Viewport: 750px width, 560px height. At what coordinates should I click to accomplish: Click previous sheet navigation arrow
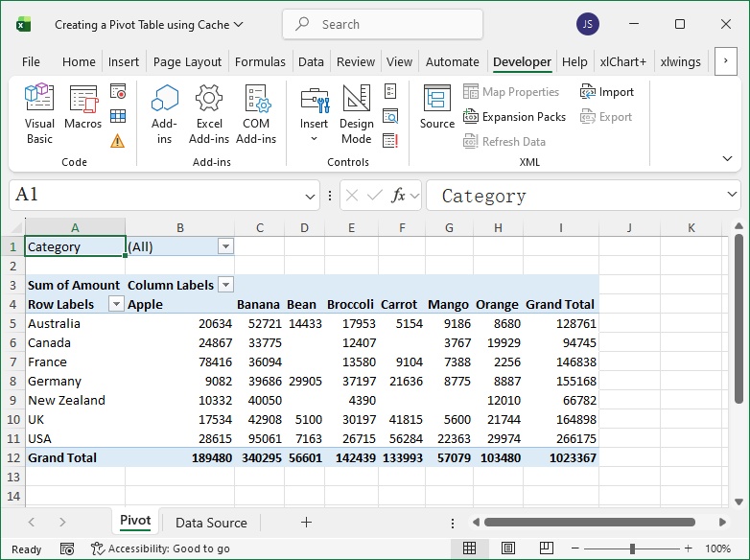(32, 523)
